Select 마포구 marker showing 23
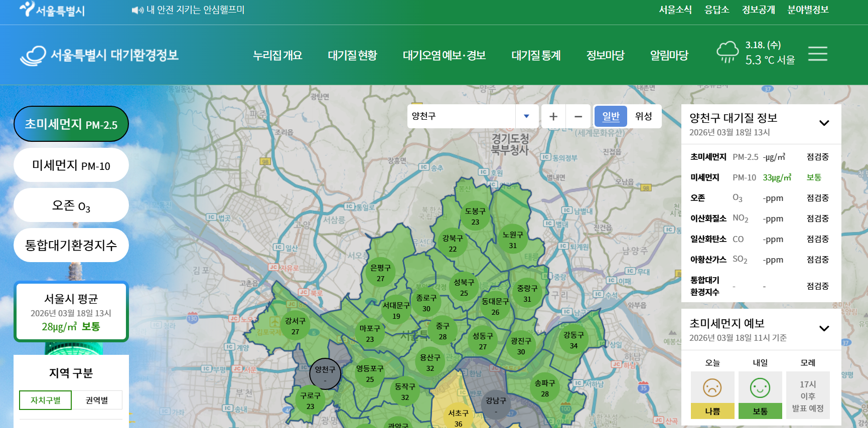 pos(370,333)
